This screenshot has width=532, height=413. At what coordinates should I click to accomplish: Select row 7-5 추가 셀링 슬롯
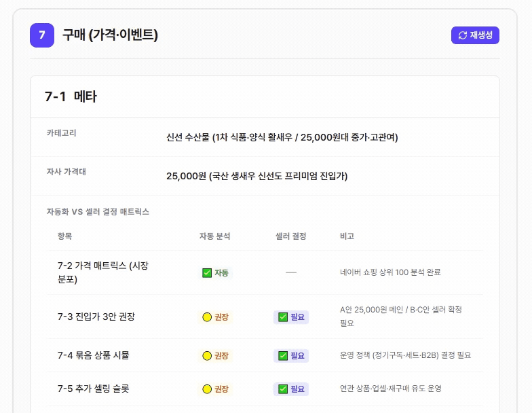[x=265, y=389]
